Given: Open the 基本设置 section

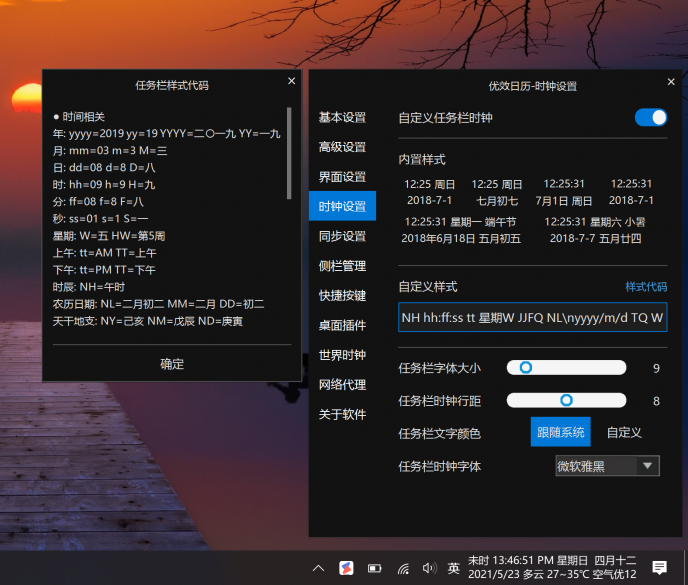Looking at the screenshot, I should [x=342, y=117].
